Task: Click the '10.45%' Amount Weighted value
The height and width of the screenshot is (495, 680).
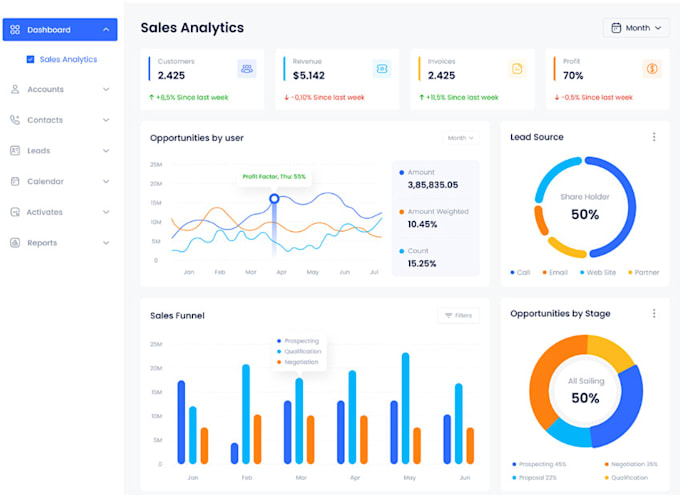Action: (x=422, y=224)
